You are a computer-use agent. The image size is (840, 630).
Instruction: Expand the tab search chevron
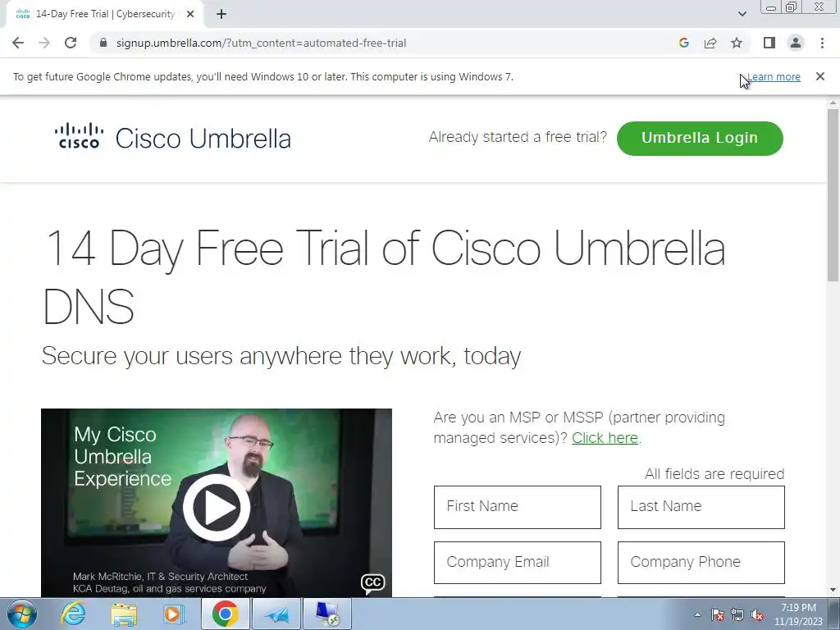tap(742, 14)
